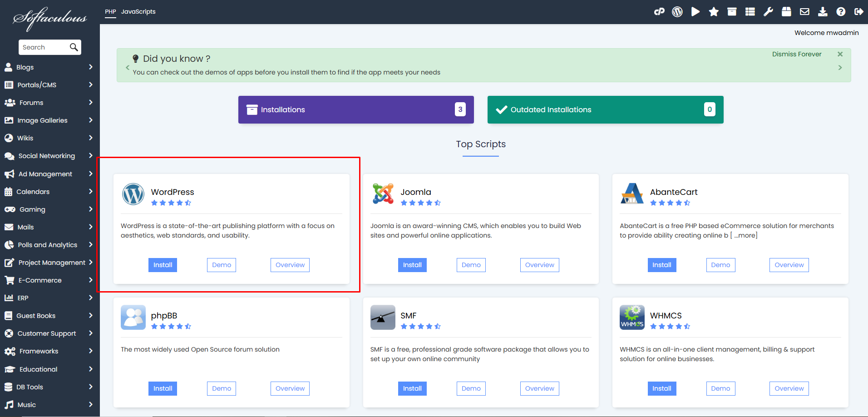Open Demo for SMF

pos(471,388)
